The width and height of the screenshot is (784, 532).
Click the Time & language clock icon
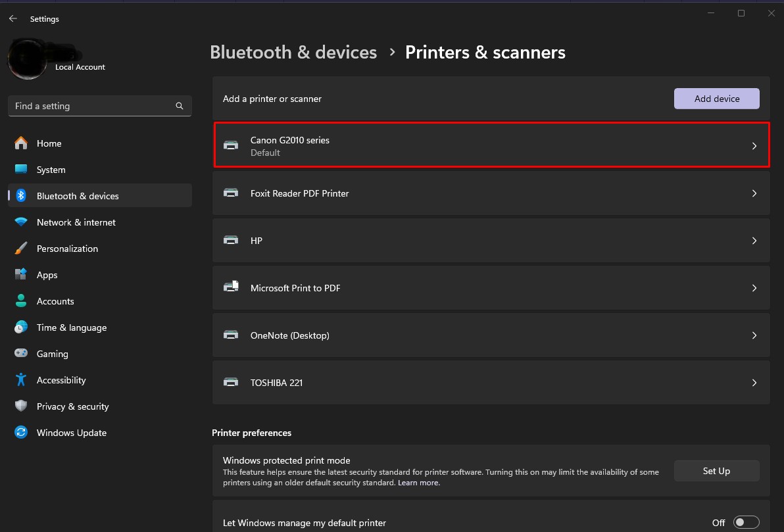click(21, 327)
